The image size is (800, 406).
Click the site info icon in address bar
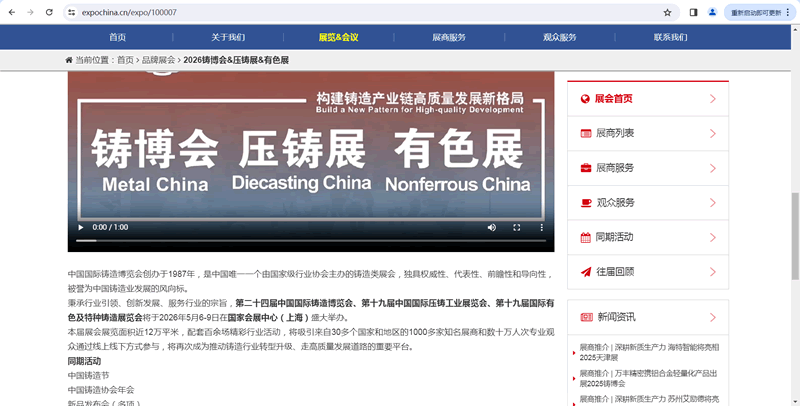click(72, 12)
